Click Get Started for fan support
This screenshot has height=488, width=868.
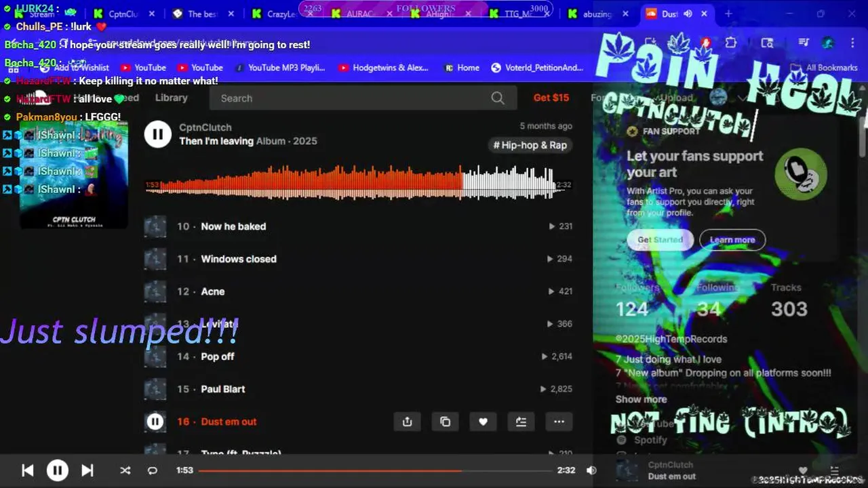click(660, 239)
